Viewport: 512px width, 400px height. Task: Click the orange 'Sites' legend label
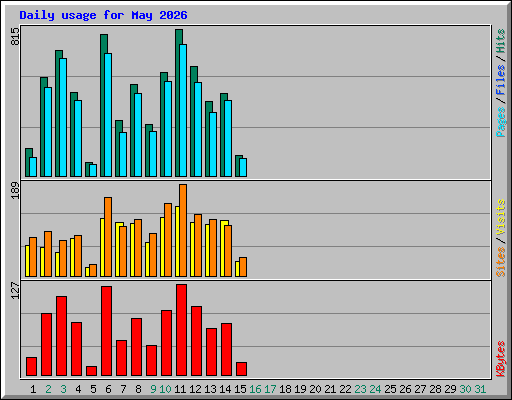[500, 262]
